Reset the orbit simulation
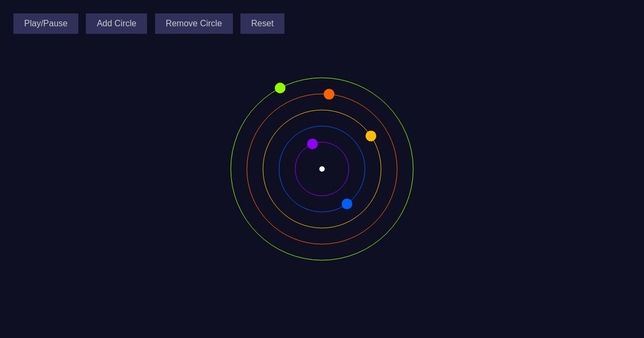 pyautogui.click(x=262, y=23)
